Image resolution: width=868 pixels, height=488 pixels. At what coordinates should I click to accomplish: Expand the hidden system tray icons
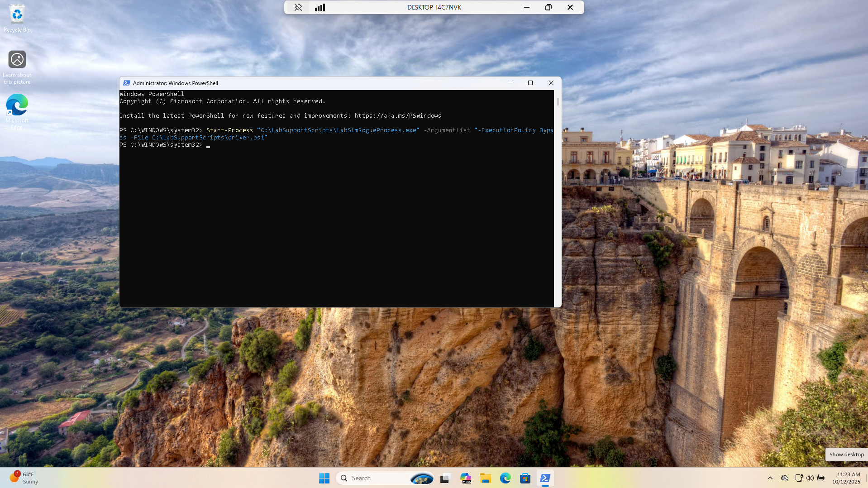pos(770,478)
